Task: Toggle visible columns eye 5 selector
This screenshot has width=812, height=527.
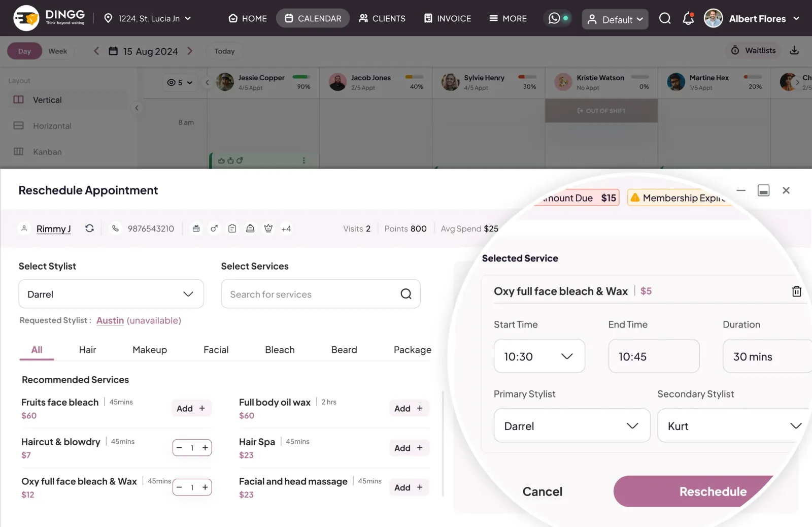Action: coord(180,82)
